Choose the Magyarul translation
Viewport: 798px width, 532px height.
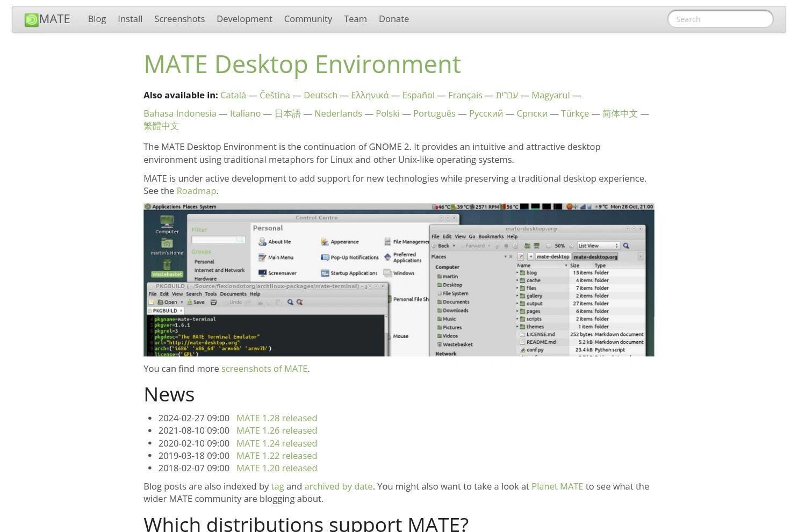pos(550,95)
